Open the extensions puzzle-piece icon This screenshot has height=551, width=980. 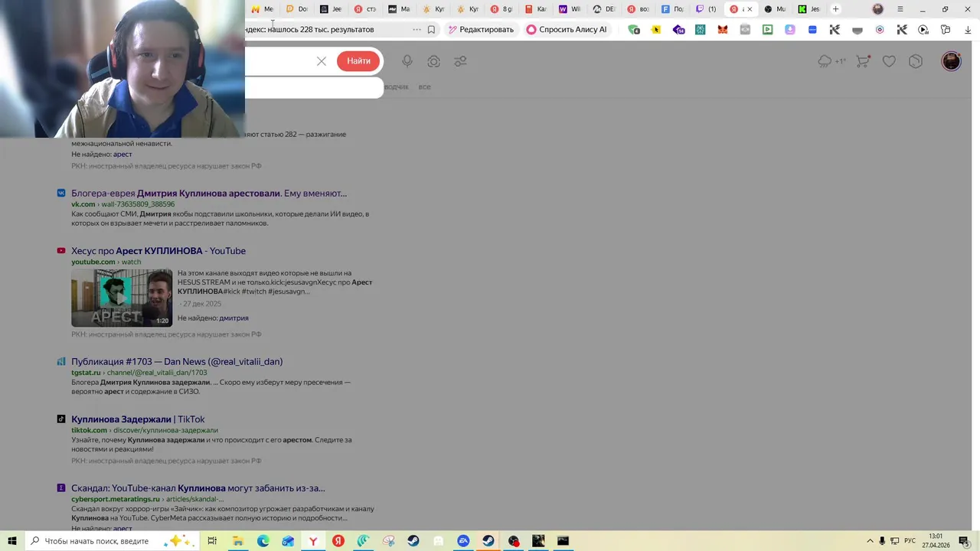coord(946,30)
